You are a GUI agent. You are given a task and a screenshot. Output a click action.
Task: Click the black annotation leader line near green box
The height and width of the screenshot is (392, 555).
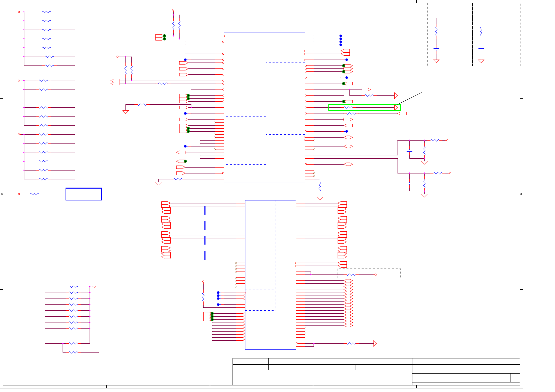410,99
